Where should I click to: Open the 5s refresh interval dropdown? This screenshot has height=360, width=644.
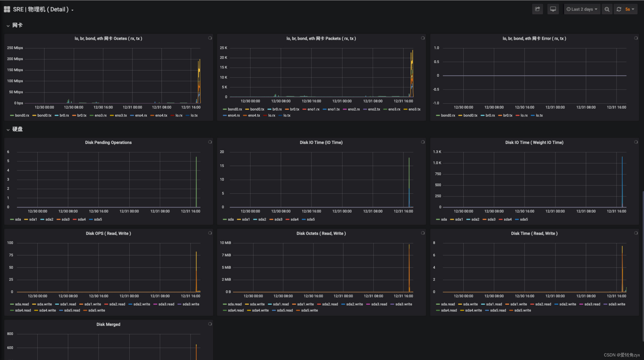(630, 9)
